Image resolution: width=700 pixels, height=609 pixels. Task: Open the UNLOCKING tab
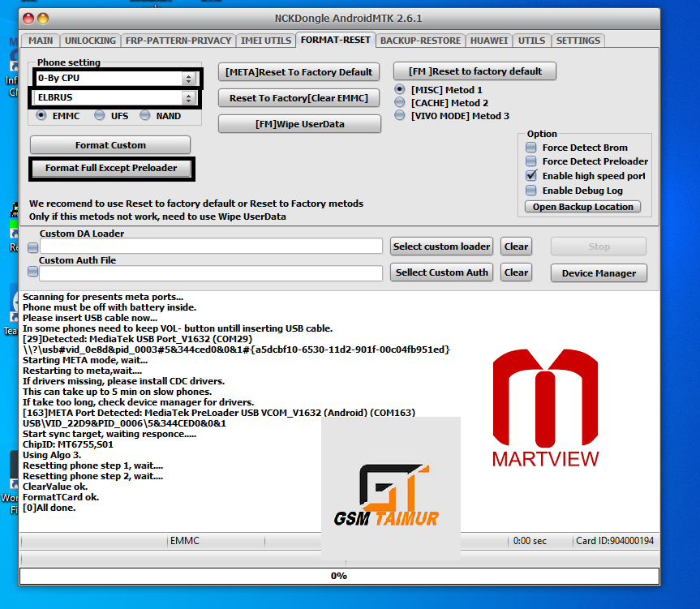coord(90,41)
